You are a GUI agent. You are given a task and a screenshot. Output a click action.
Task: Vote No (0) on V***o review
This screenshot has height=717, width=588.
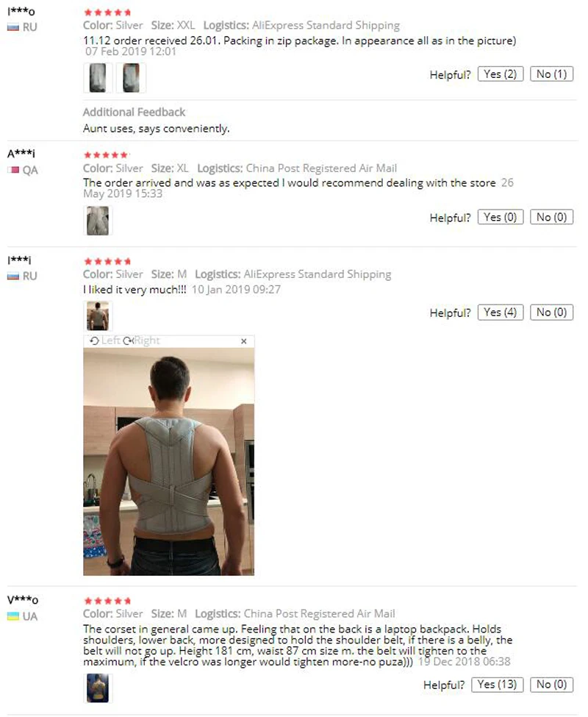[551, 685]
